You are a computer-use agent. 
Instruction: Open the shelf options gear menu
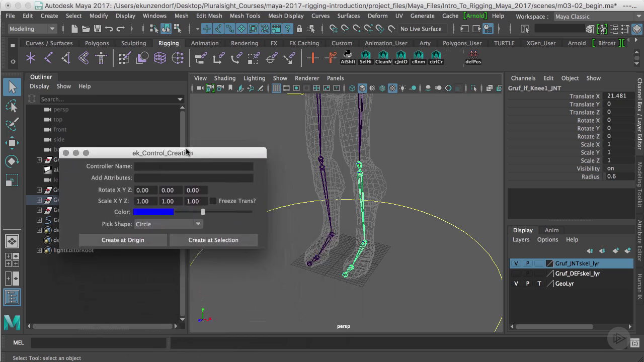(13, 61)
